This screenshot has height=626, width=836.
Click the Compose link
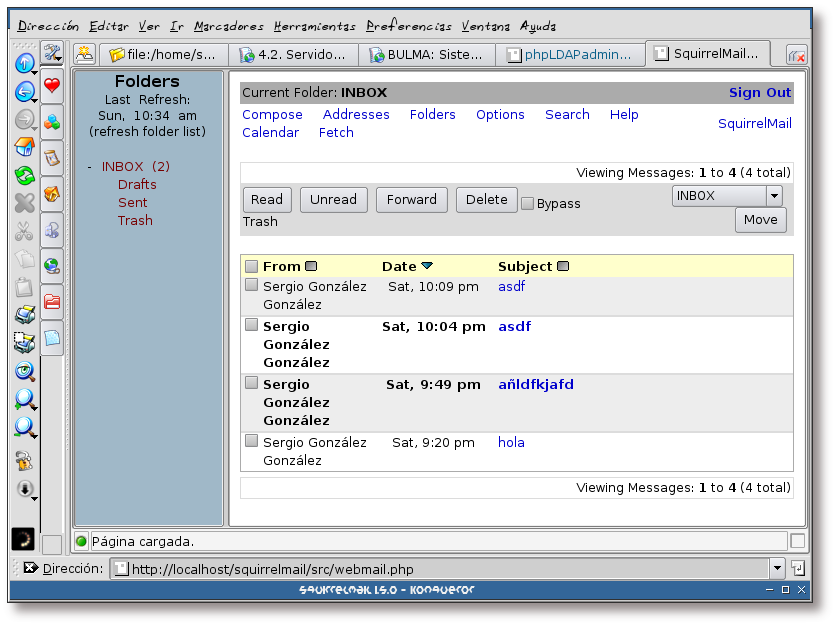tap(272, 115)
